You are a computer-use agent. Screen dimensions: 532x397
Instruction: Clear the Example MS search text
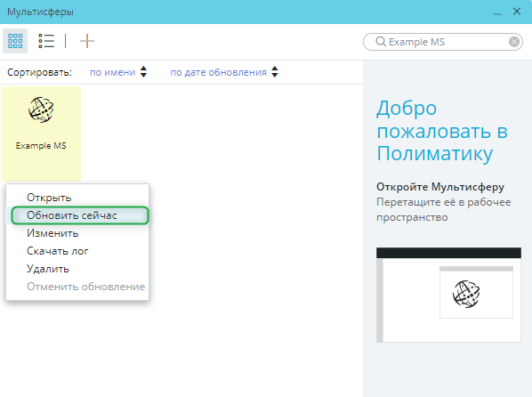pyautogui.click(x=514, y=42)
